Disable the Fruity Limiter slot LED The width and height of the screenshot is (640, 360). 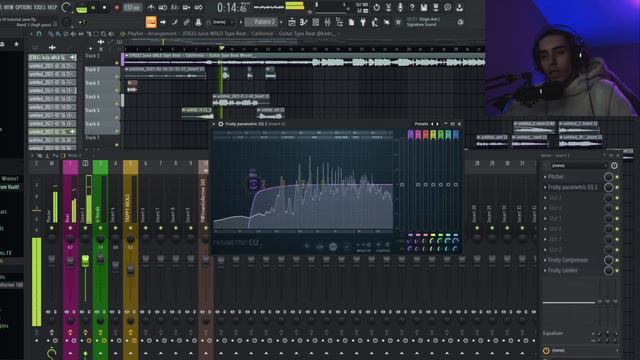(617, 270)
